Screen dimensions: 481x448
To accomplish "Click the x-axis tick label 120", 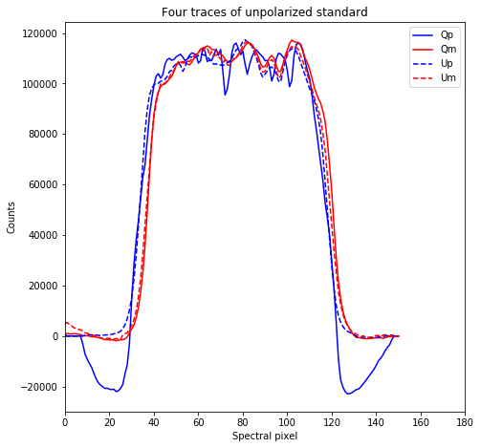I will point(332,422).
